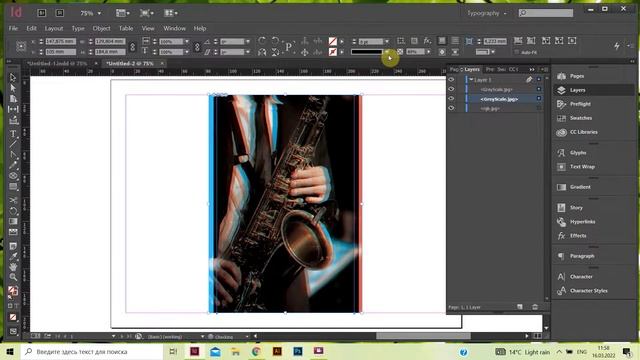Open the Window menu

174,29
